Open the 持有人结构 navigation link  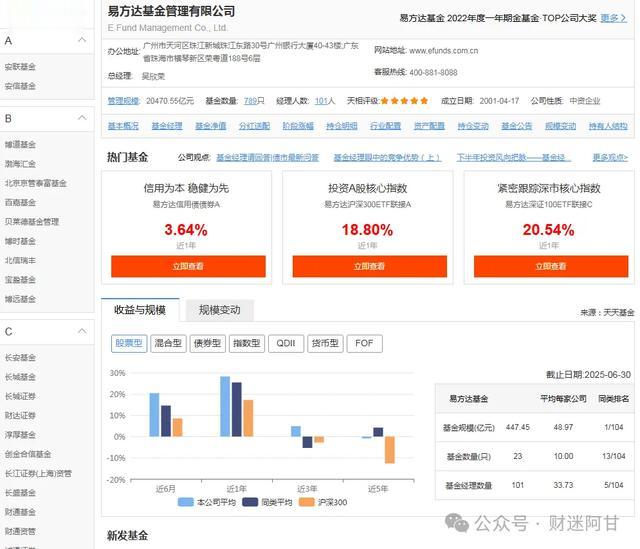click(x=608, y=126)
